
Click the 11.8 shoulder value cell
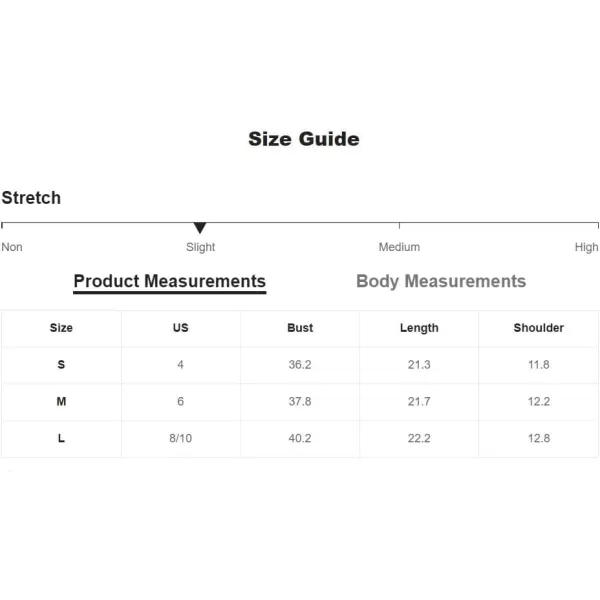539,365
